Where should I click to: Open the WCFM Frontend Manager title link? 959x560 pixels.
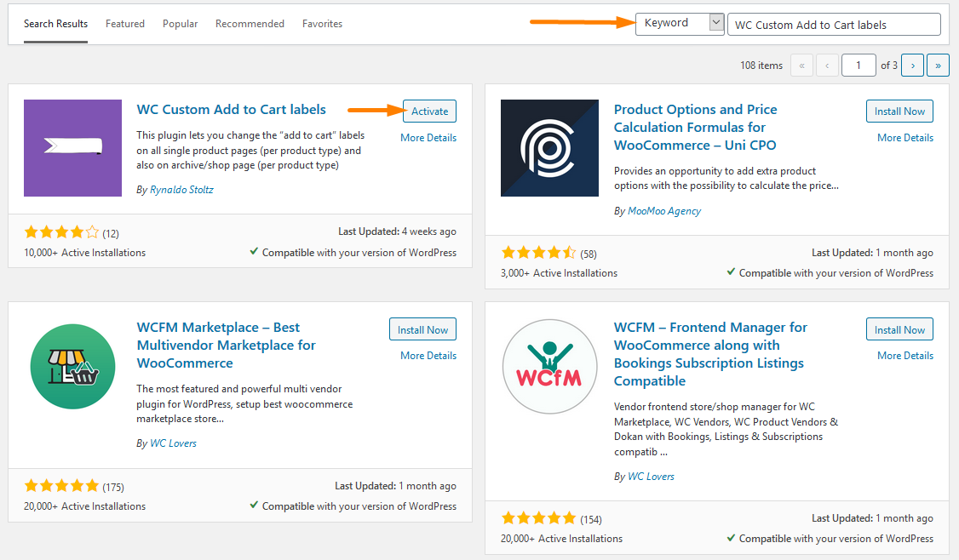(x=710, y=354)
